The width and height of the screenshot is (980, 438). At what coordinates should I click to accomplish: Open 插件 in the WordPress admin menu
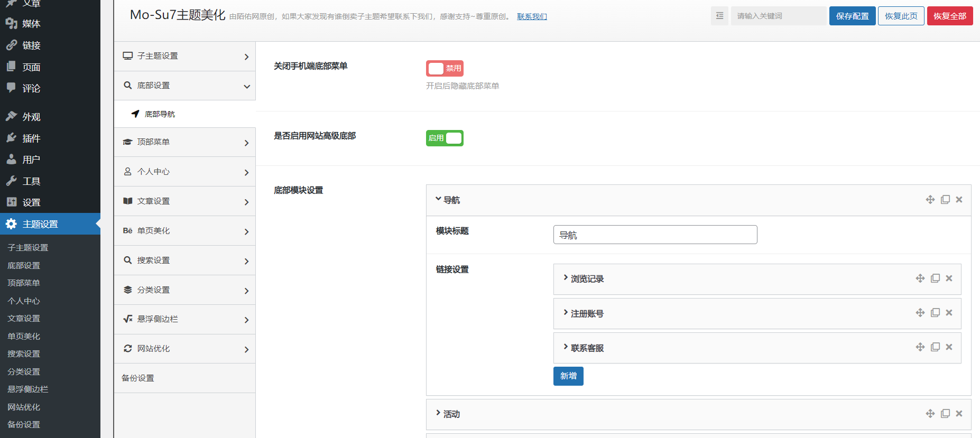point(31,138)
